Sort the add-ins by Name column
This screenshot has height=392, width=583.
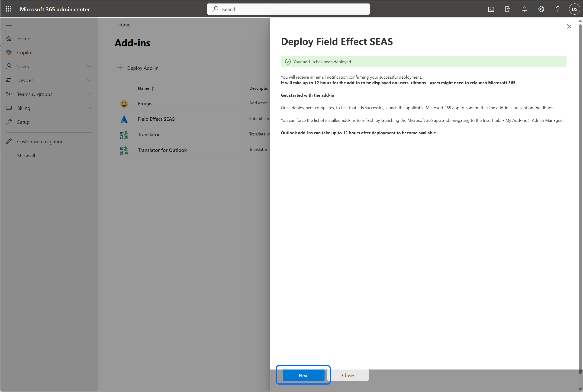(x=144, y=88)
